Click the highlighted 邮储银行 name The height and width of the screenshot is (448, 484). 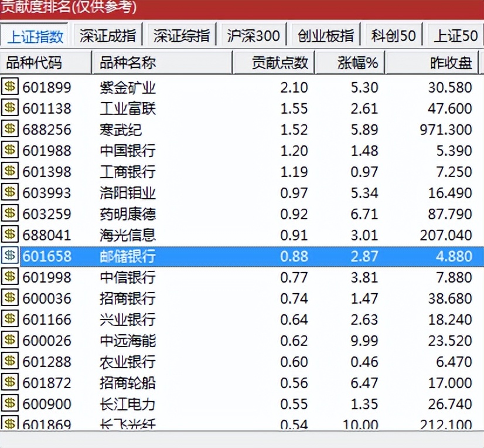(128, 256)
